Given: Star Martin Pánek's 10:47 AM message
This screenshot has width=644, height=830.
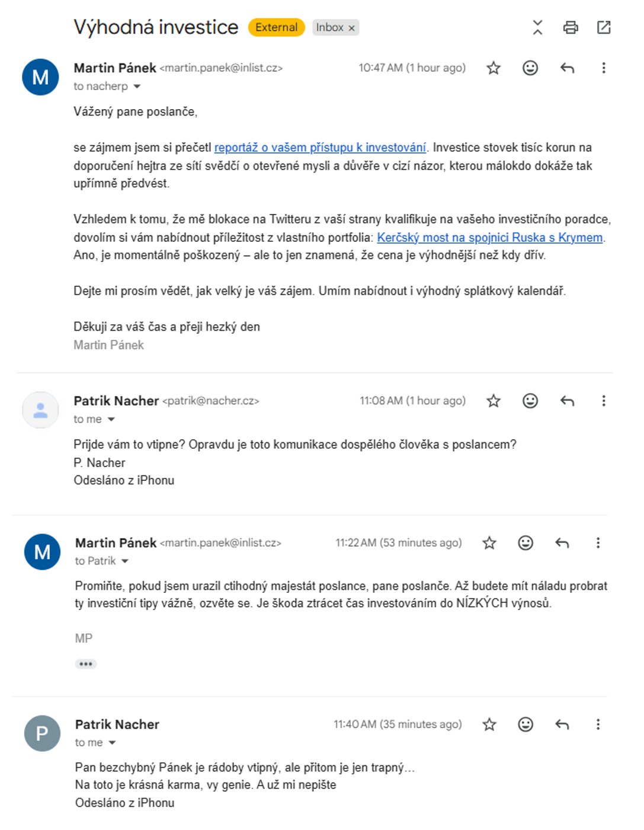Looking at the screenshot, I should pos(494,68).
